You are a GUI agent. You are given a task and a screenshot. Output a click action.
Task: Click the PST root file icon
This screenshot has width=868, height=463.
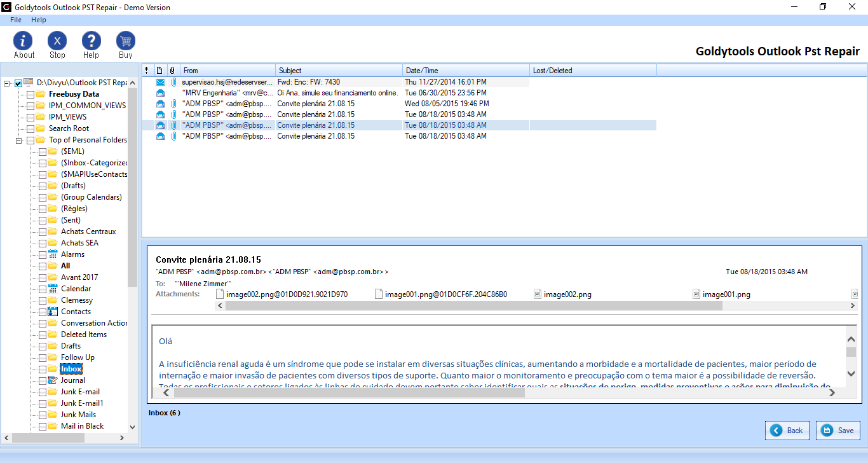tap(29, 83)
